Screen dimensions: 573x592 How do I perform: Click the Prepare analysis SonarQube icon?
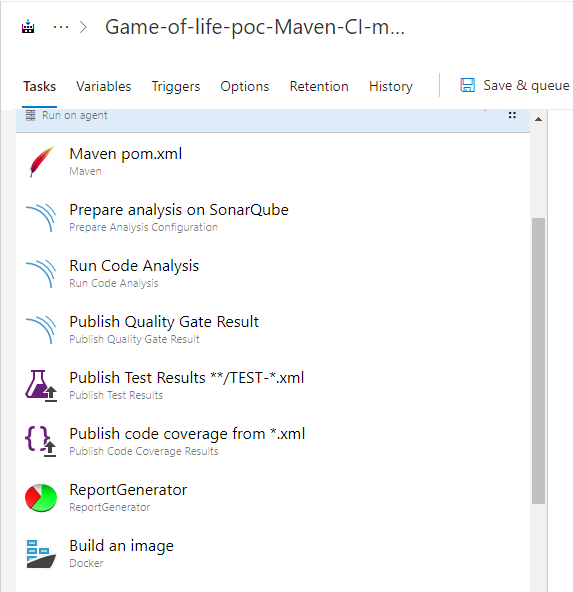41,218
